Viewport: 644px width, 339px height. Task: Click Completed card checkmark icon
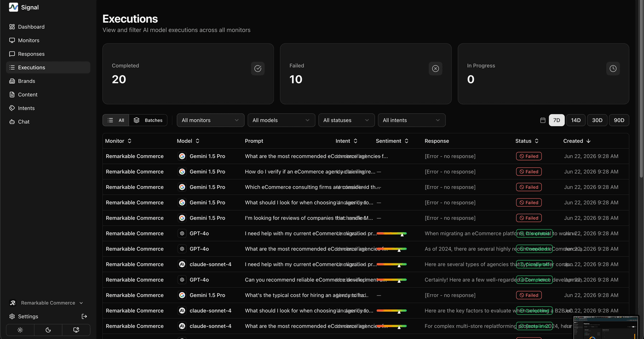click(258, 69)
